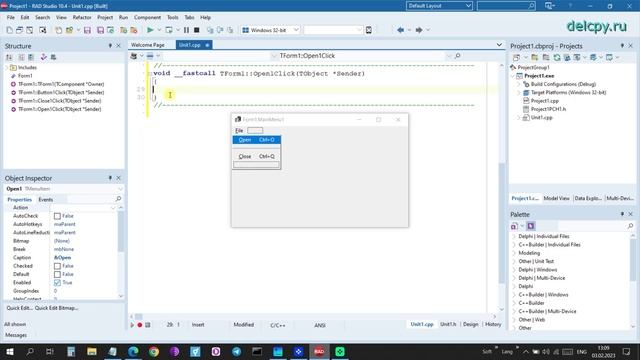Pin the Palette panel

622,214
